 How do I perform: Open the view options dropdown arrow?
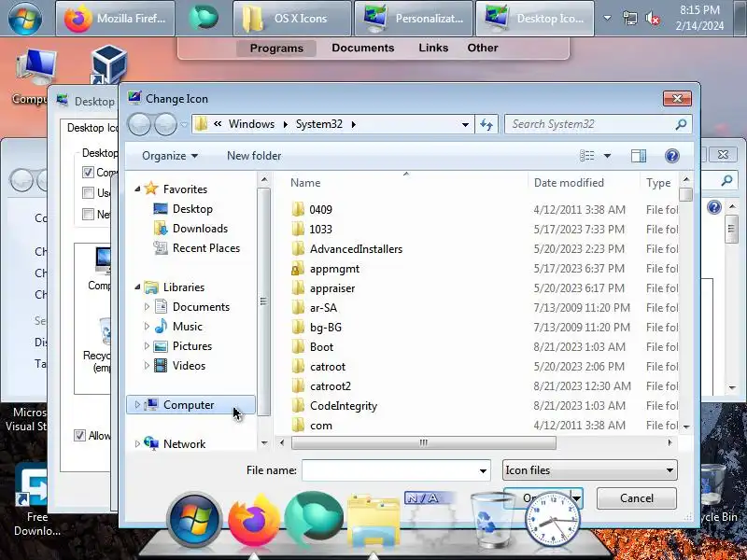point(608,156)
